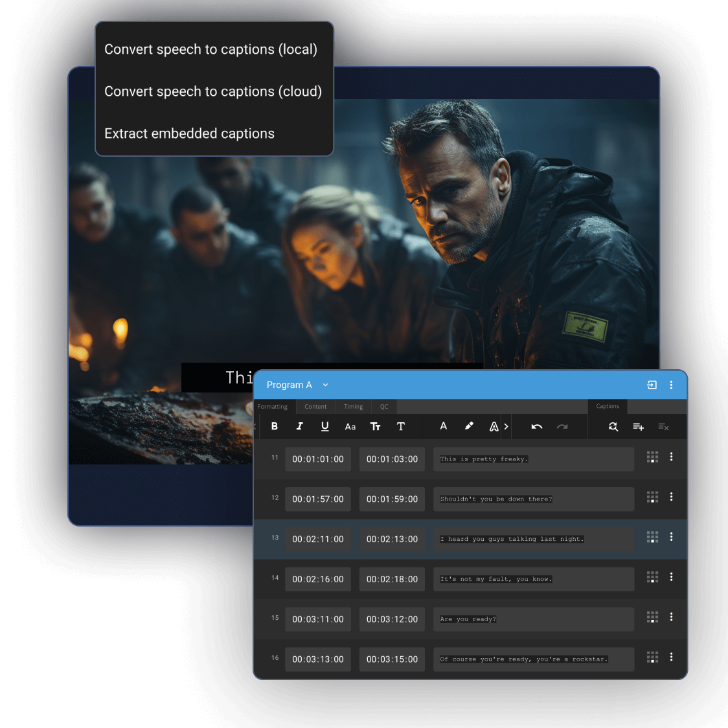Open position grid for caption 15

coord(652,617)
